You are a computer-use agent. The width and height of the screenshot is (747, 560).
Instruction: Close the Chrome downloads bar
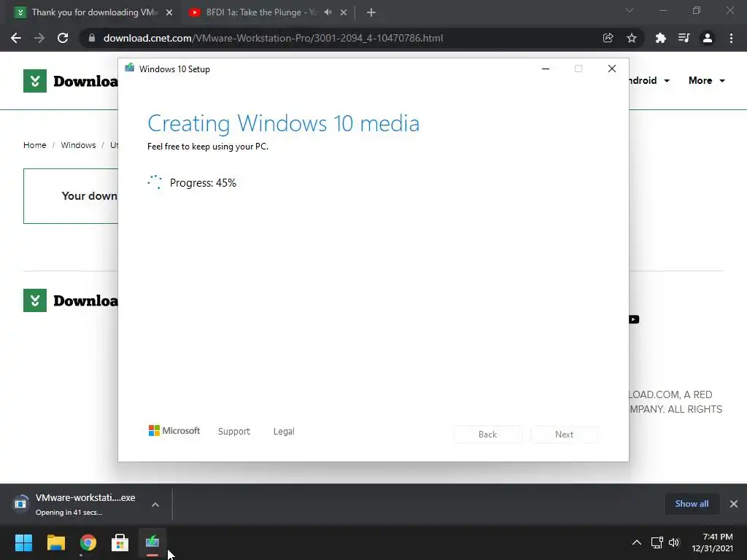(734, 504)
